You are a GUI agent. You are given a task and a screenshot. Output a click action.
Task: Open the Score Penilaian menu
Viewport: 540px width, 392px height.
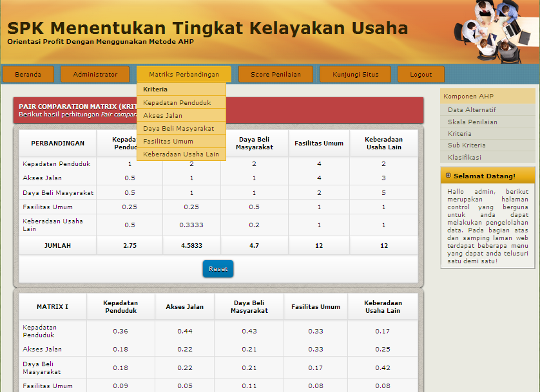point(275,74)
